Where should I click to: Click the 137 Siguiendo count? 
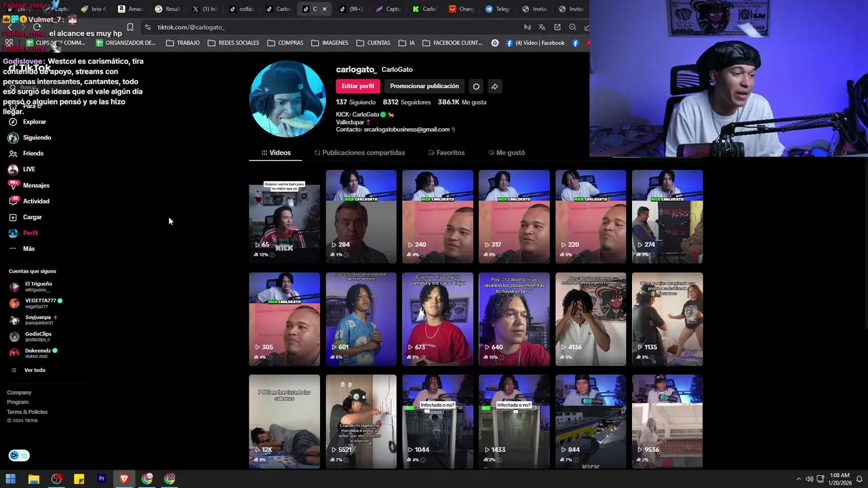pos(355,102)
